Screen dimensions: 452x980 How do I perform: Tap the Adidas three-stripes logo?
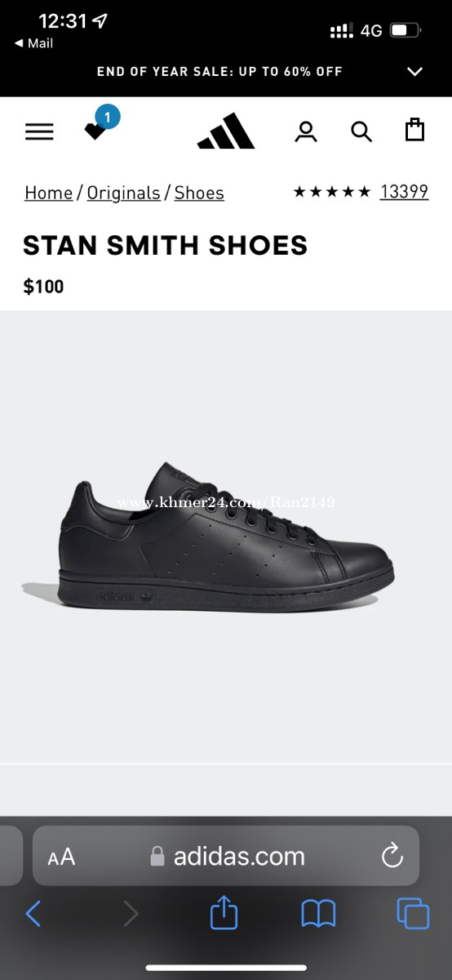pyautogui.click(x=226, y=131)
